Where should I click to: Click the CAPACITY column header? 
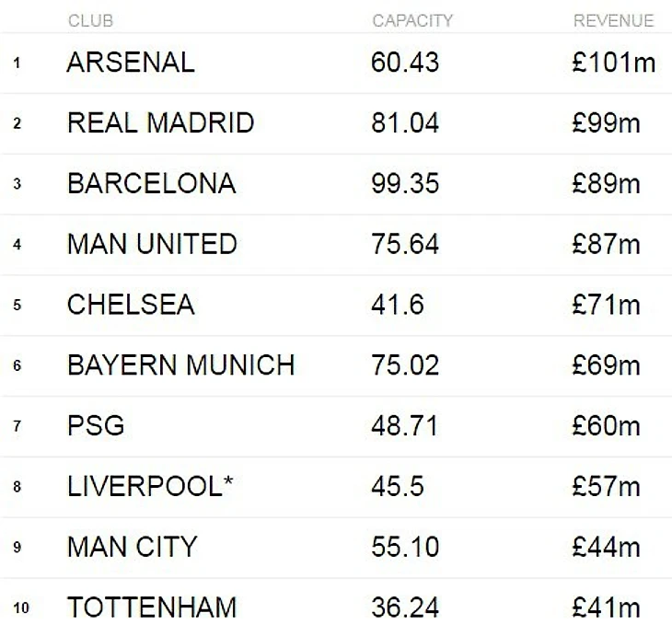[412, 20]
